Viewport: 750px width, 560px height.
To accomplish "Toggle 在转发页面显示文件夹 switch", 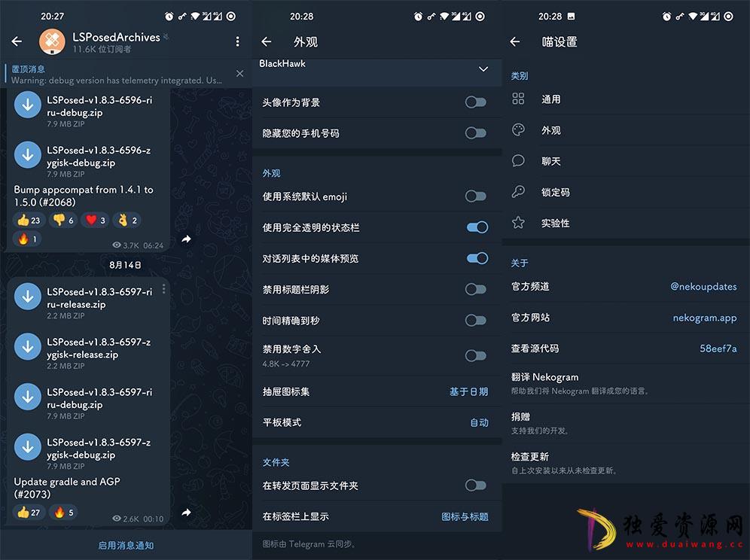I will click(x=476, y=485).
